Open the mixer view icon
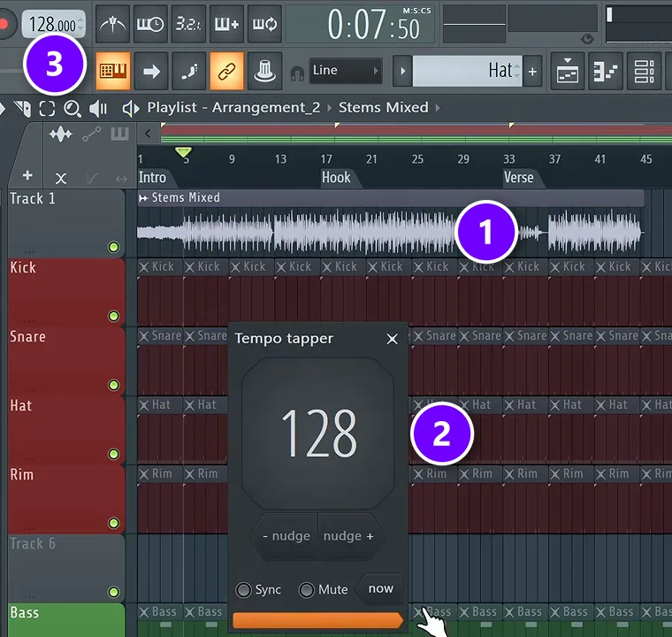 pos(644,71)
